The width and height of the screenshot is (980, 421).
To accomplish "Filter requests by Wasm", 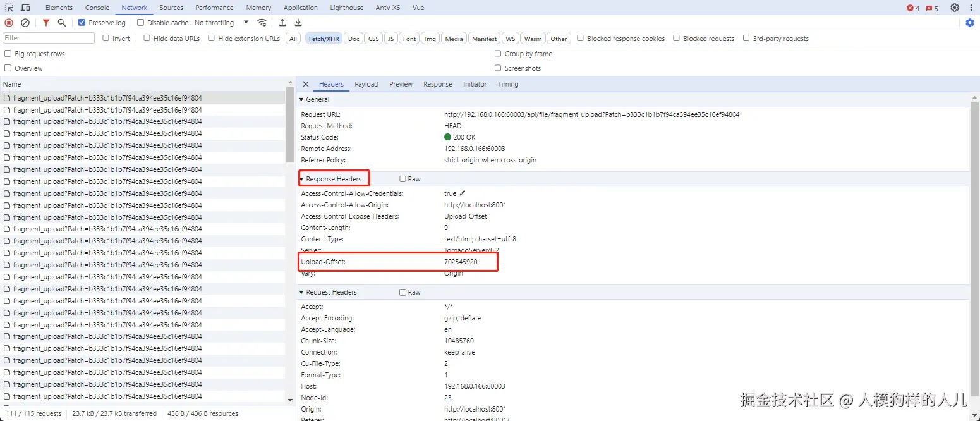I will tap(533, 39).
